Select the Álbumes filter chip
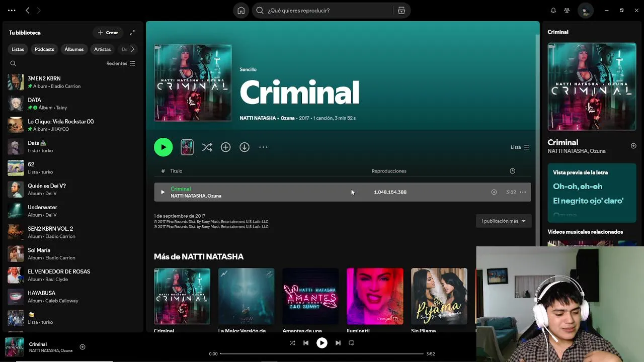This screenshot has height=362, width=644. tap(74, 49)
